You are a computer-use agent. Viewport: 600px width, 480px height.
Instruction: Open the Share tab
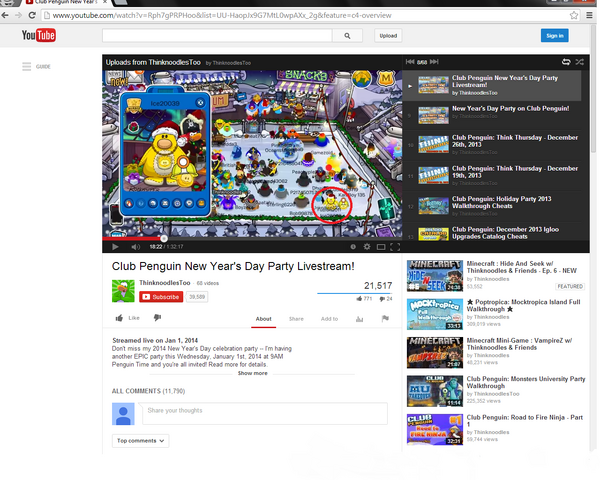296,319
